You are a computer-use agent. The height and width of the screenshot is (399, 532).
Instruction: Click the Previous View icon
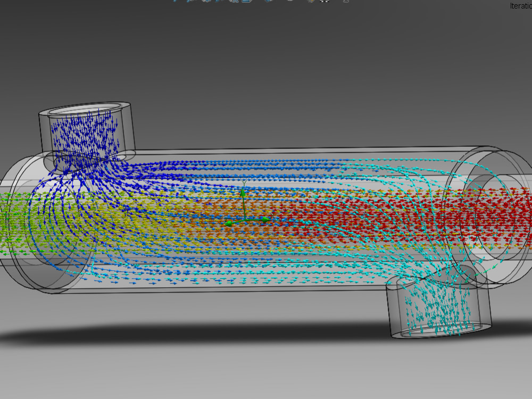tap(207, 2)
